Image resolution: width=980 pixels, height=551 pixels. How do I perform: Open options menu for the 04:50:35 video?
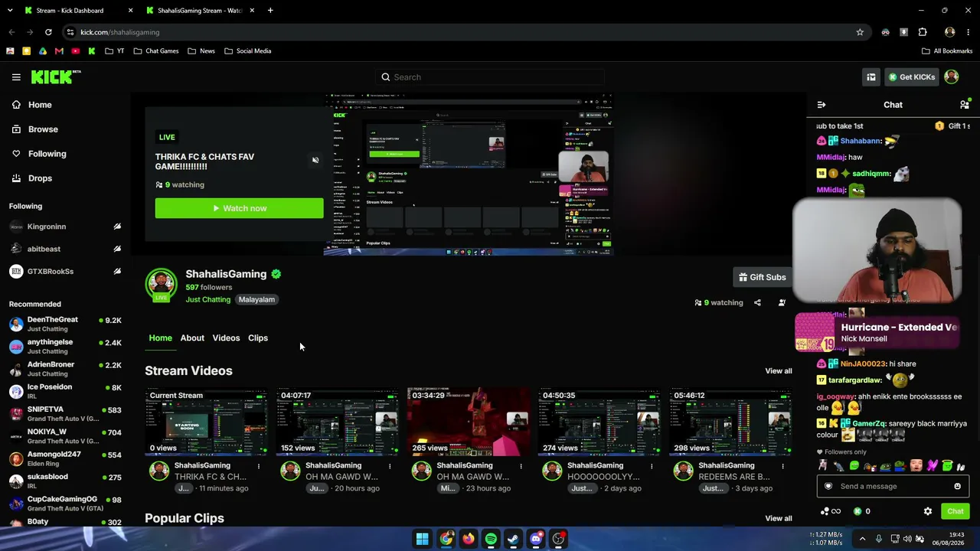[652, 465]
